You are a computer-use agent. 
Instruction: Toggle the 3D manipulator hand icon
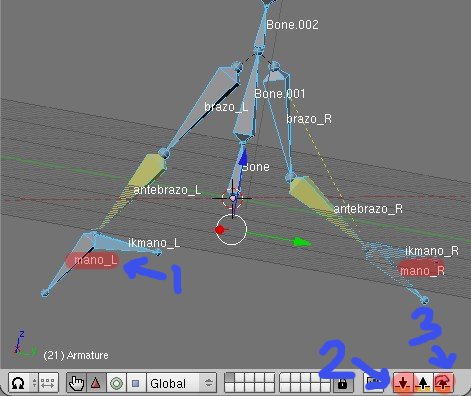pos(76,383)
